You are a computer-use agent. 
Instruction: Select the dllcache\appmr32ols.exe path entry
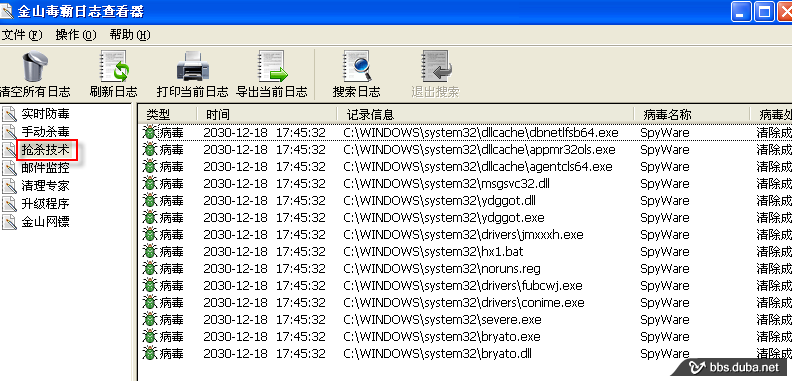click(479, 150)
